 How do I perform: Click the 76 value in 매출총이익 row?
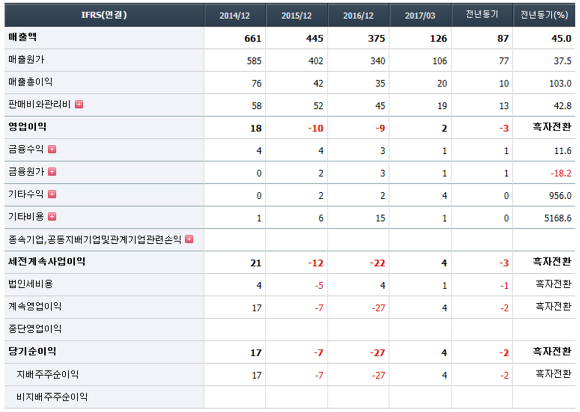257,84
